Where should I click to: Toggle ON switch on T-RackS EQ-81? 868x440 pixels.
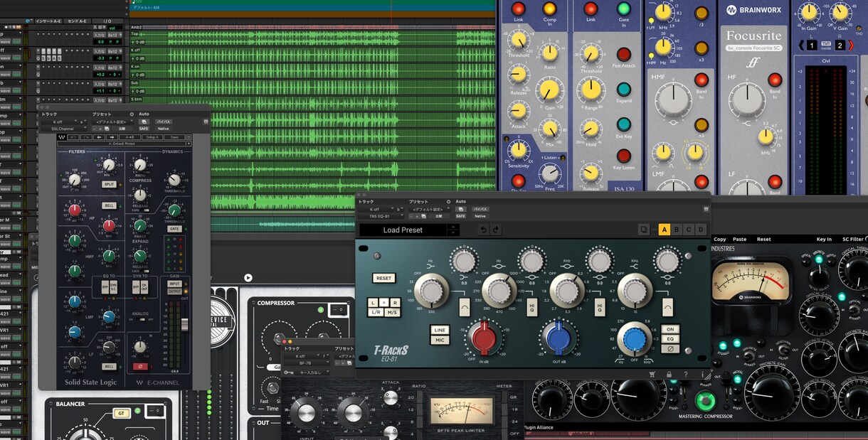click(669, 329)
